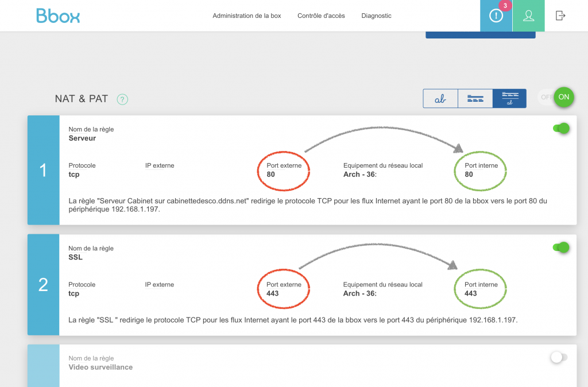
Task: Select the detailed schema view icon
Action: point(509,99)
